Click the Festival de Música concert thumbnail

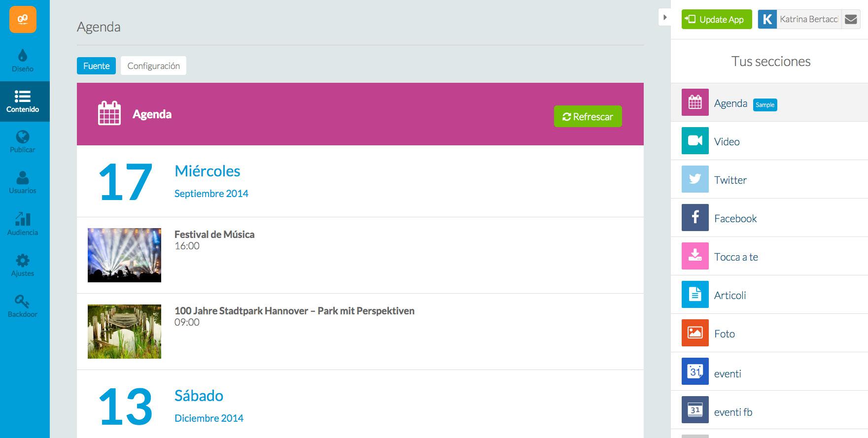click(124, 255)
